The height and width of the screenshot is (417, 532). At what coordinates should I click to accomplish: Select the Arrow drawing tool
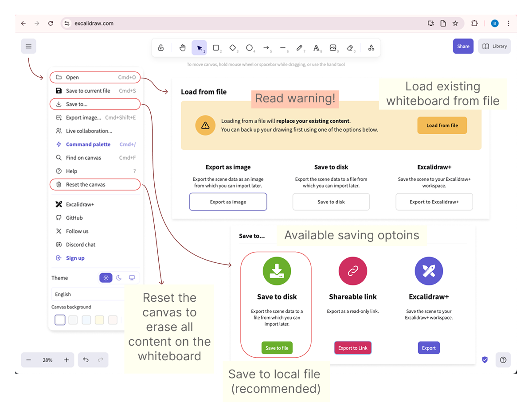pos(266,48)
